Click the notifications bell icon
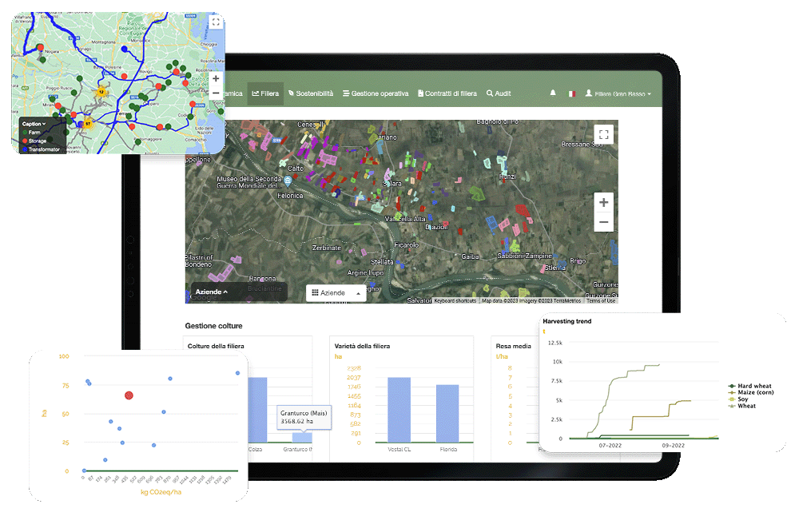This screenshot has height=532, width=799. pyautogui.click(x=552, y=93)
